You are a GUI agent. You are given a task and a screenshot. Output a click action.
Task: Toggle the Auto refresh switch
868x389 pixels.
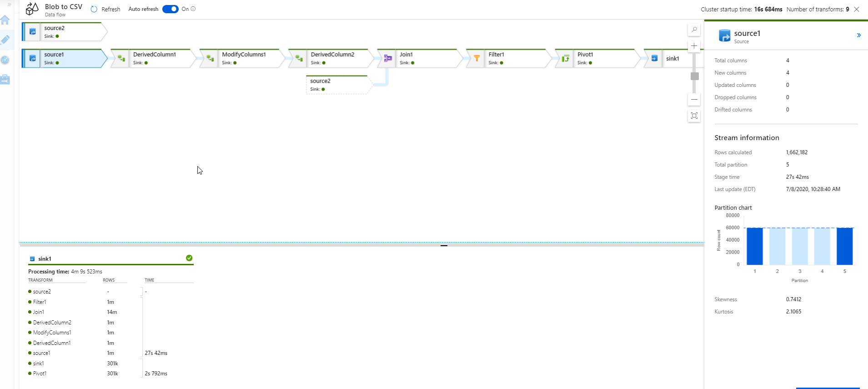coord(171,9)
